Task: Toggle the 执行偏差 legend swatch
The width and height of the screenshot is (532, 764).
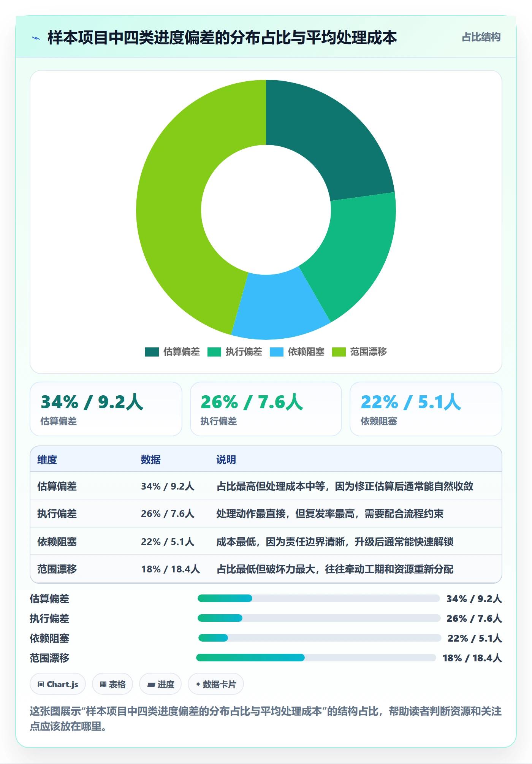Action: [214, 352]
